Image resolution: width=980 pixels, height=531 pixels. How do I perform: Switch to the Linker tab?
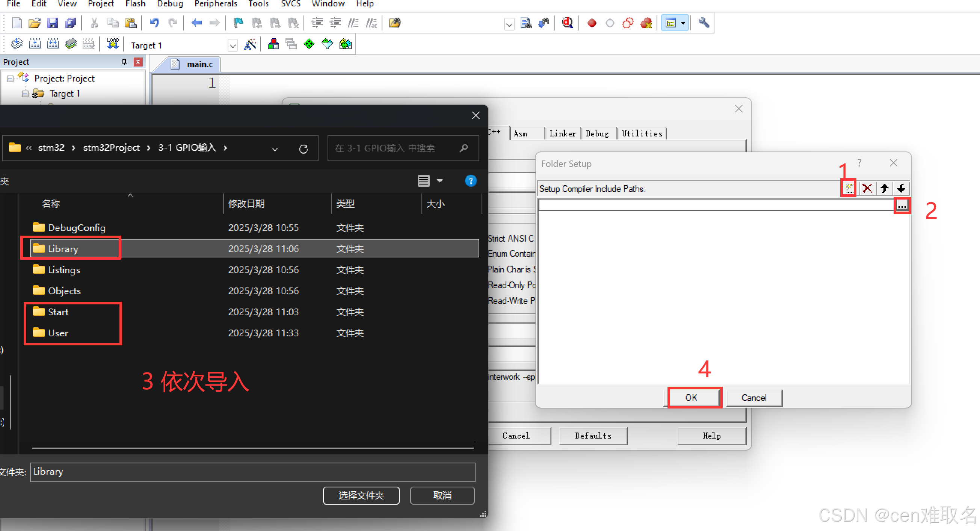(x=562, y=134)
